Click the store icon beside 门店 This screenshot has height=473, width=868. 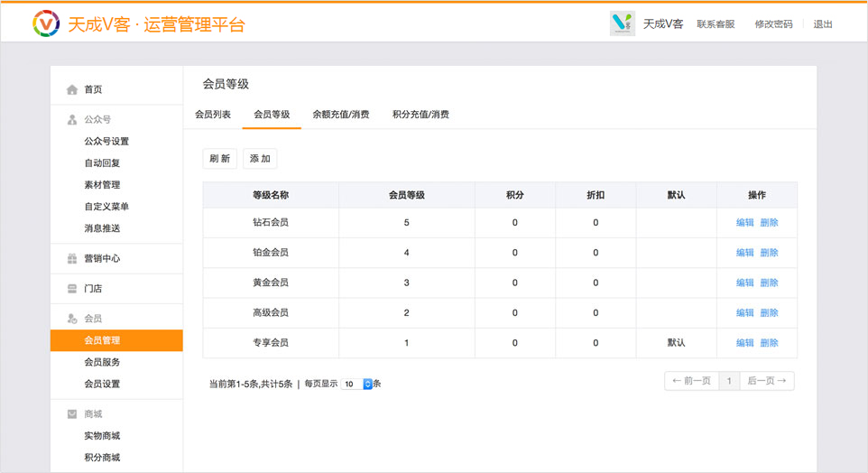click(x=72, y=289)
